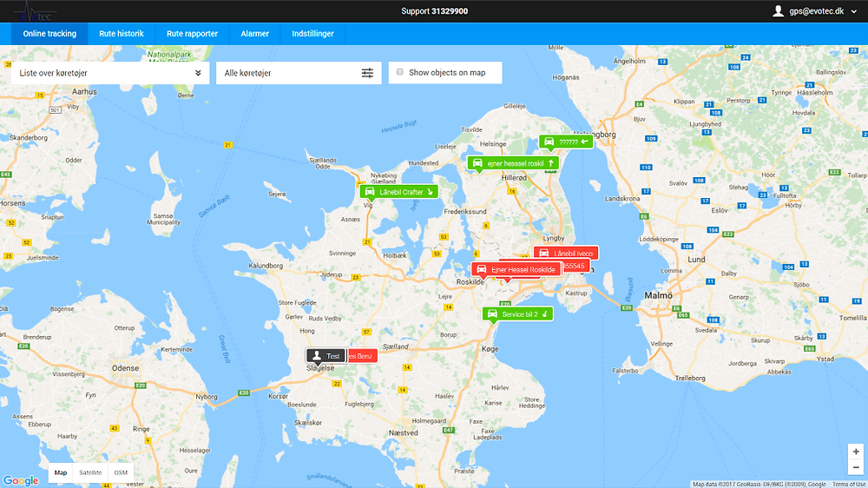Click the Næstved town label
Image resolution: width=868 pixels, height=488 pixels.
click(x=403, y=432)
